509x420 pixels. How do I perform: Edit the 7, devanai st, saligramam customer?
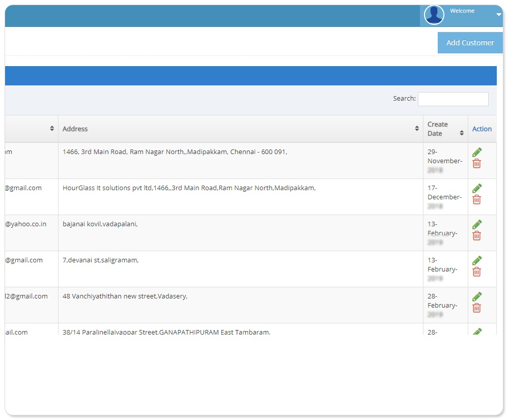click(x=477, y=260)
